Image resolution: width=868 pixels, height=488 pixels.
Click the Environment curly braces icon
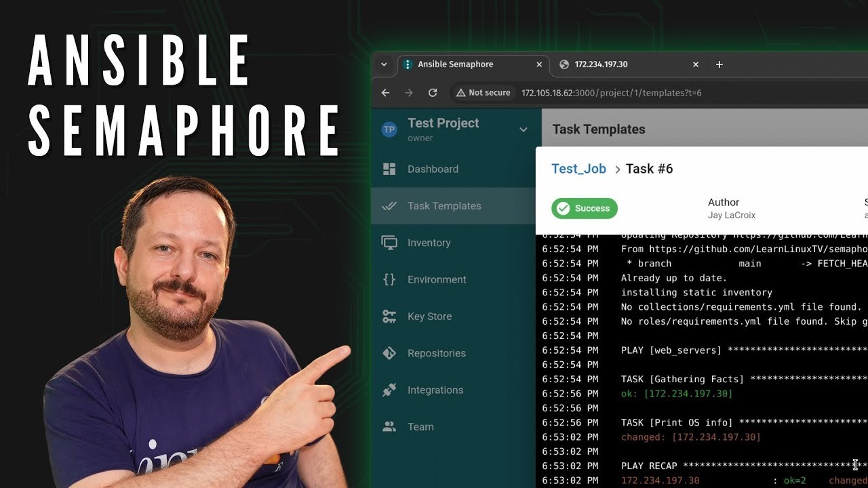click(x=389, y=279)
